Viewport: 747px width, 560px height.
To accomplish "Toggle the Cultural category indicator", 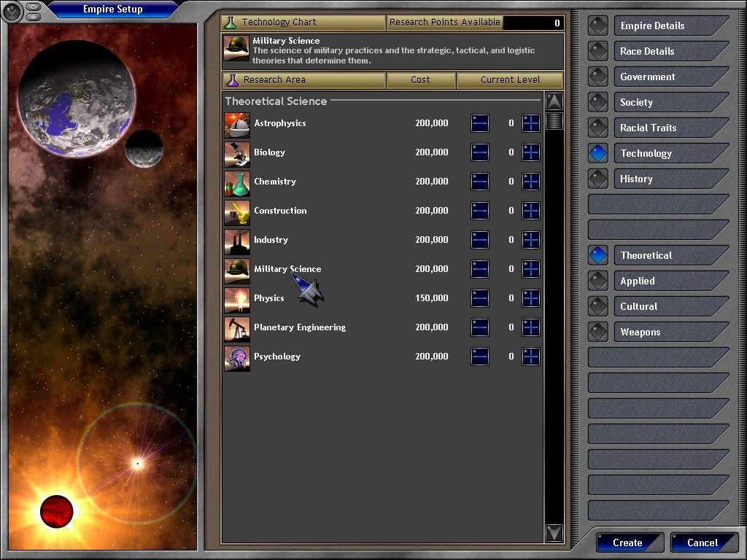I will (x=598, y=306).
